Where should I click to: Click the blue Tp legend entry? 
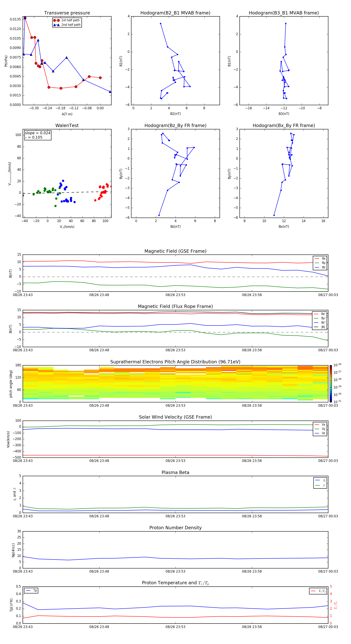(x=31, y=591)
